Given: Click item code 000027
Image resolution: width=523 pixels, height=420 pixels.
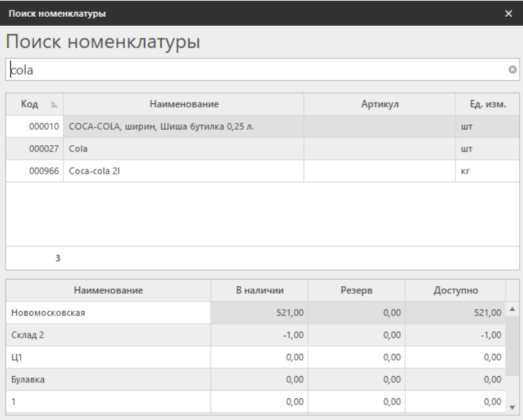Looking at the screenshot, I should point(43,149).
